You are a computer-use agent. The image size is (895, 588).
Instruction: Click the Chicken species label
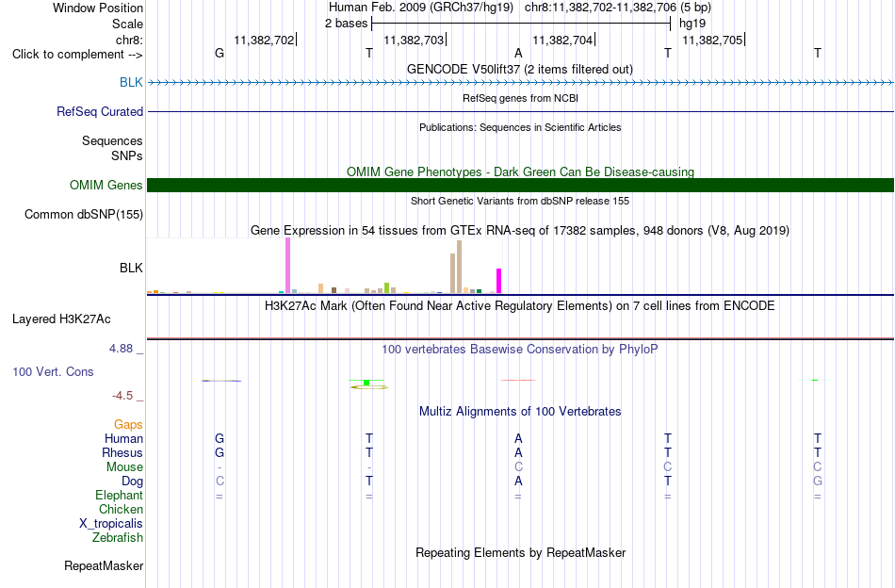pos(121,509)
